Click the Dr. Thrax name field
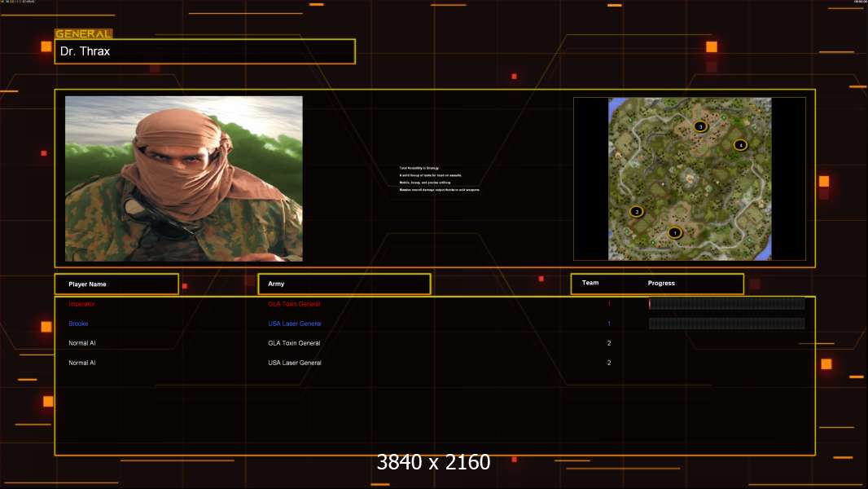 204,51
